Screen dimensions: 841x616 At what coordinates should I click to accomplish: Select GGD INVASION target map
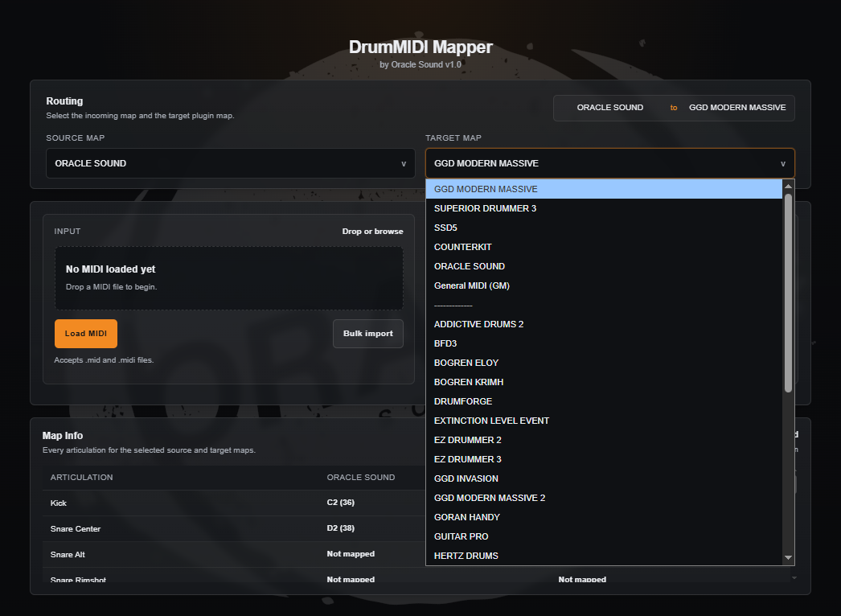[x=466, y=478]
